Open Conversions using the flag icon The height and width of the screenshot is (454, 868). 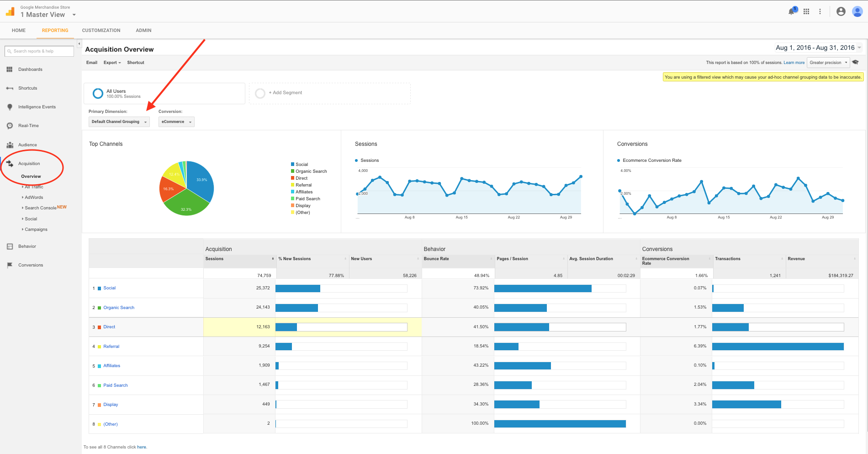(x=10, y=265)
